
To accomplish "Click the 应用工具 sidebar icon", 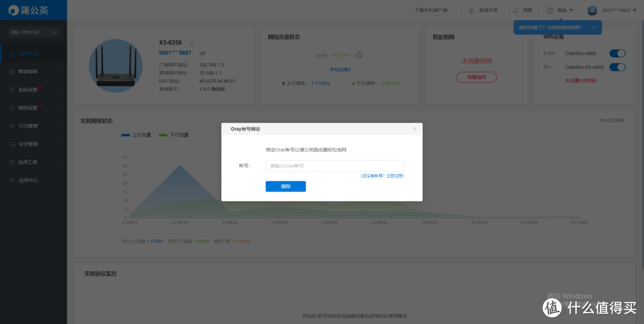I will [13, 162].
